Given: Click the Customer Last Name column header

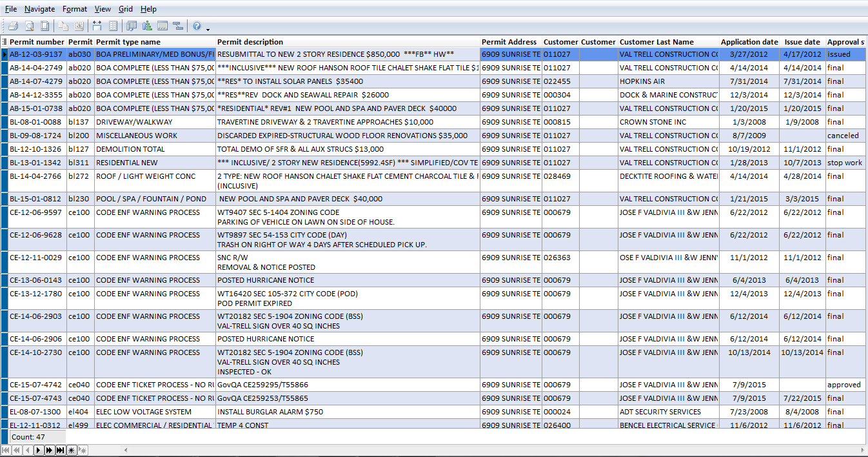Looking at the screenshot, I should [656, 42].
